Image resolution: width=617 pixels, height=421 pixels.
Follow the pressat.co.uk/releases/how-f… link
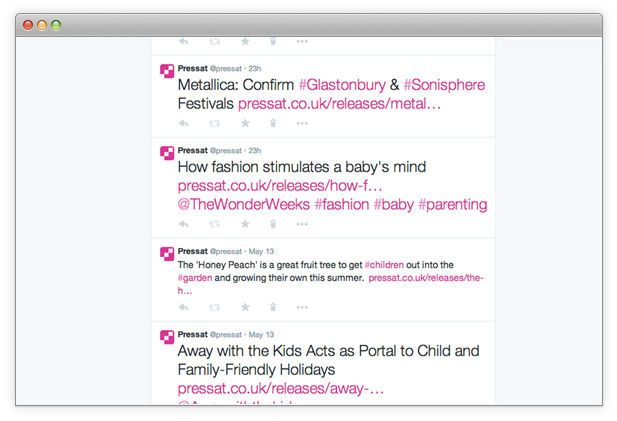(x=280, y=186)
